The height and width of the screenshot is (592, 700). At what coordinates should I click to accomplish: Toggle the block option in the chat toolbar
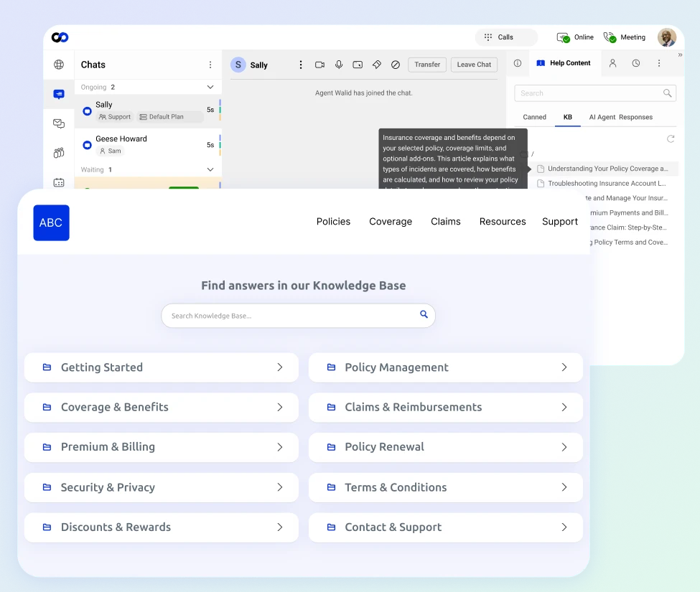click(396, 65)
